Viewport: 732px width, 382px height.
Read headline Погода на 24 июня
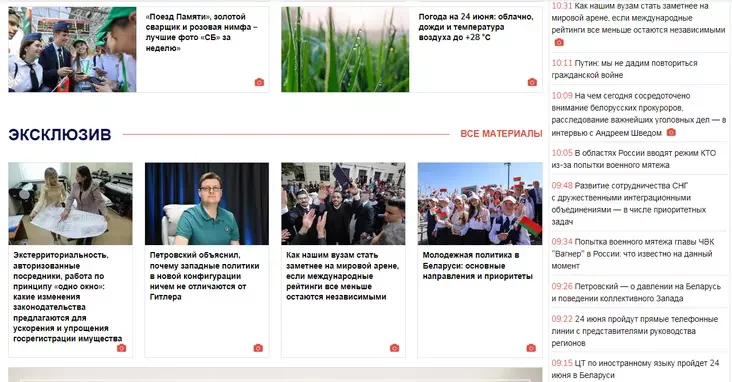point(475,27)
